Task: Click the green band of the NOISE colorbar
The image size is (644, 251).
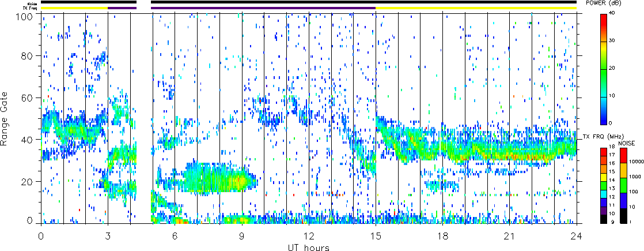Action: pos(624,185)
